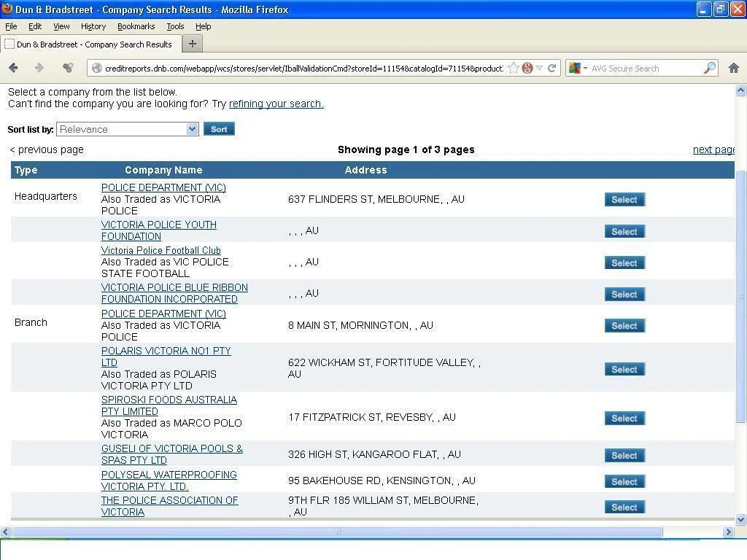747x560 pixels.
Task: Open VICTORIA POLICE YOUTH FOUNDATION link
Action: pos(158,230)
